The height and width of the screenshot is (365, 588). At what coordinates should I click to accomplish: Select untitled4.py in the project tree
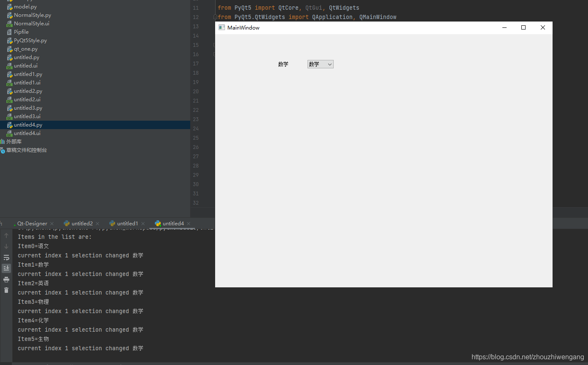27,124
